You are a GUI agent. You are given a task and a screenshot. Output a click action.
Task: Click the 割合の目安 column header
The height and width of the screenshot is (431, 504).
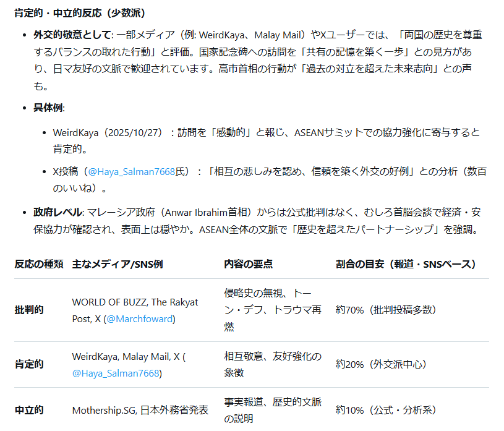pyautogui.click(x=406, y=264)
